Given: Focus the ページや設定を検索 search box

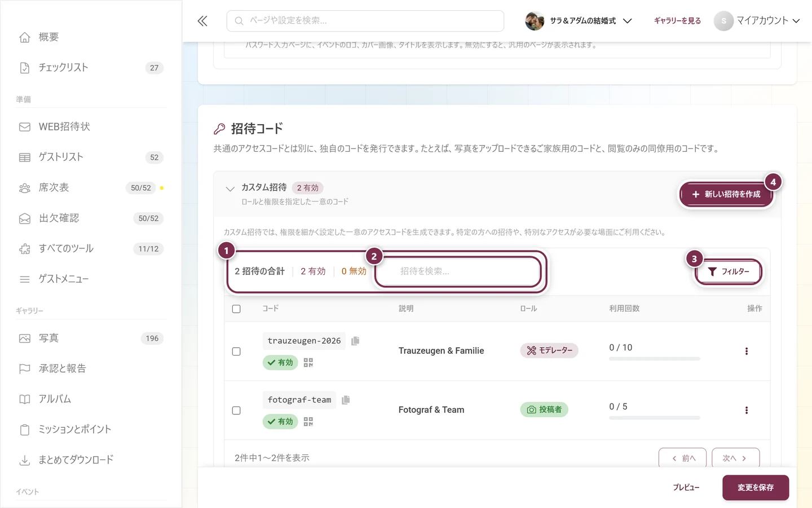Looking at the screenshot, I should [x=365, y=21].
